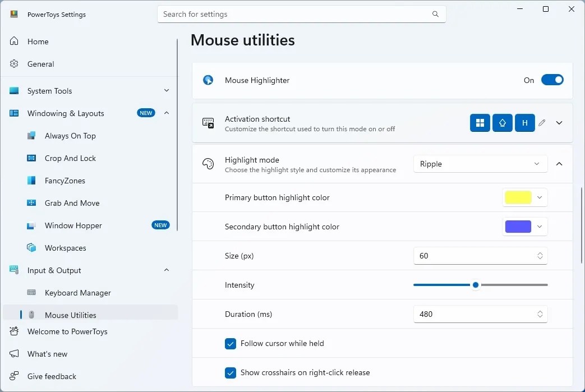
Task: Click the main content vertical scrollbar
Action: point(582,225)
